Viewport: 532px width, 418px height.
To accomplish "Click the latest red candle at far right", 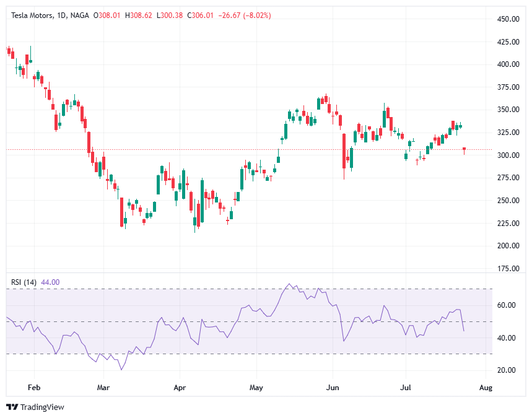I will tap(464, 149).
